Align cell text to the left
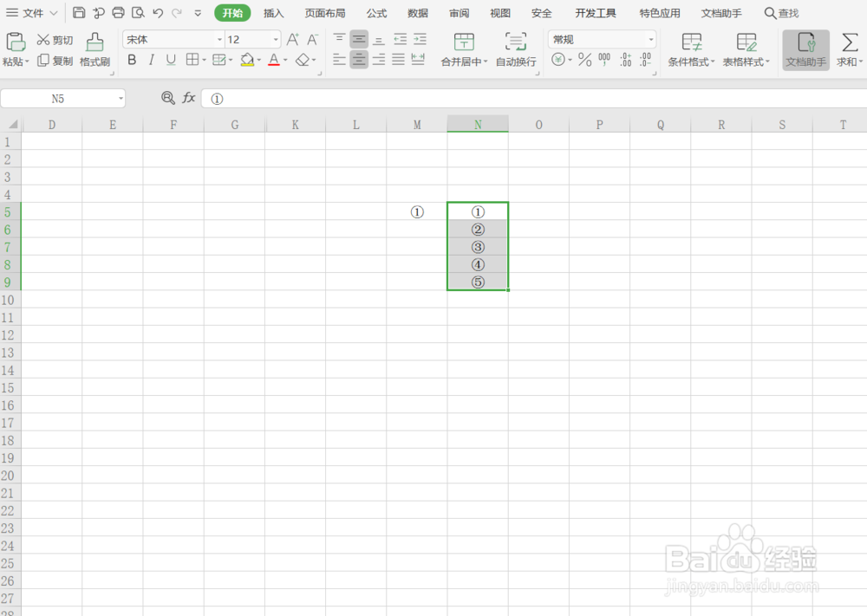The height and width of the screenshot is (616, 867). (x=339, y=59)
